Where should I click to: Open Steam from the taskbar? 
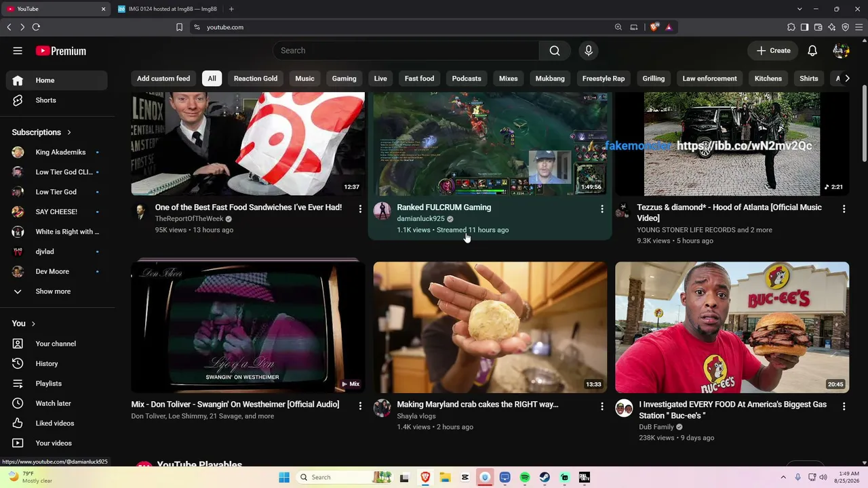(x=545, y=477)
